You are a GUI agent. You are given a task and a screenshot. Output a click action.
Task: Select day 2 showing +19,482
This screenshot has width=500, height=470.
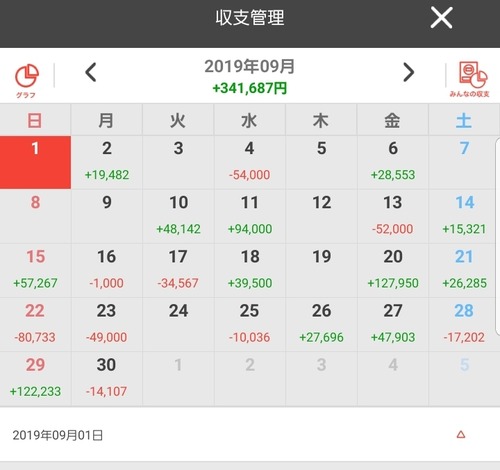[x=107, y=162]
